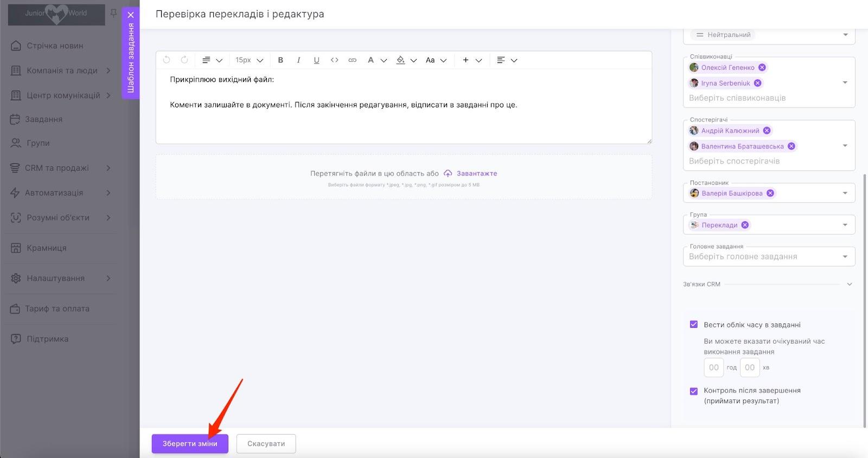Toggle Контроль після завершення checkbox

coord(693,391)
